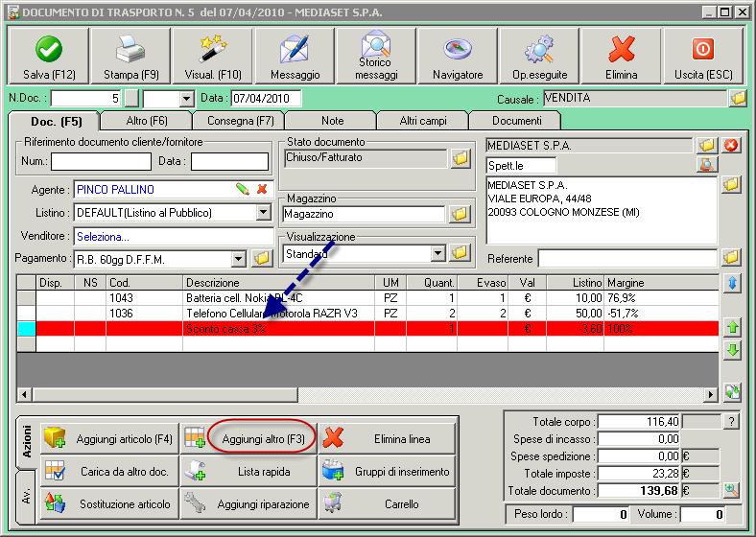Viewport: 756px width, 537px height.
Task: Edit agent with green pencil icon
Action: pos(243,189)
